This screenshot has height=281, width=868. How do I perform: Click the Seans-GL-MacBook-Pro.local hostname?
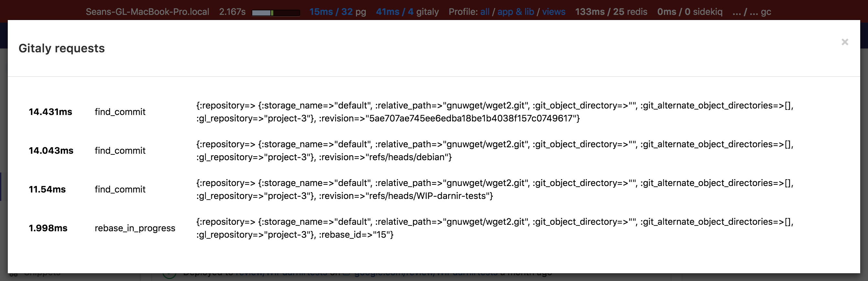click(x=147, y=12)
